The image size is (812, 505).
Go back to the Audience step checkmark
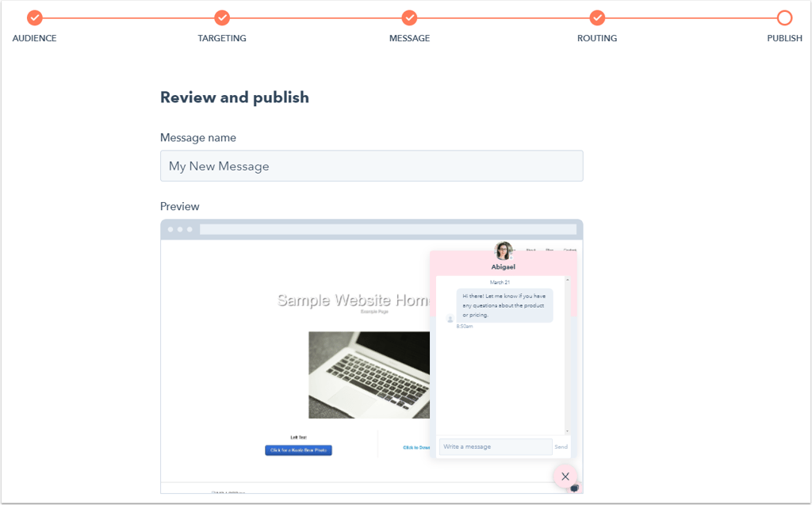click(35, 18)
